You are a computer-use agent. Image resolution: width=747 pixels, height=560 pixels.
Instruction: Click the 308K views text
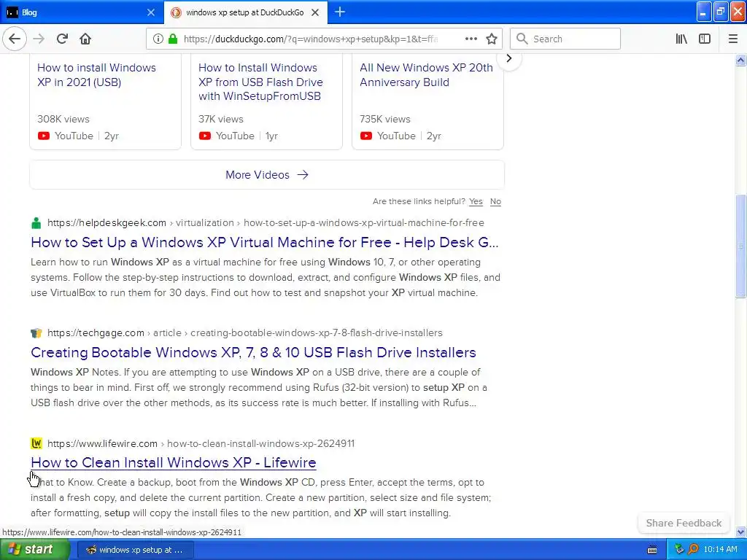(x=63, y=119)
